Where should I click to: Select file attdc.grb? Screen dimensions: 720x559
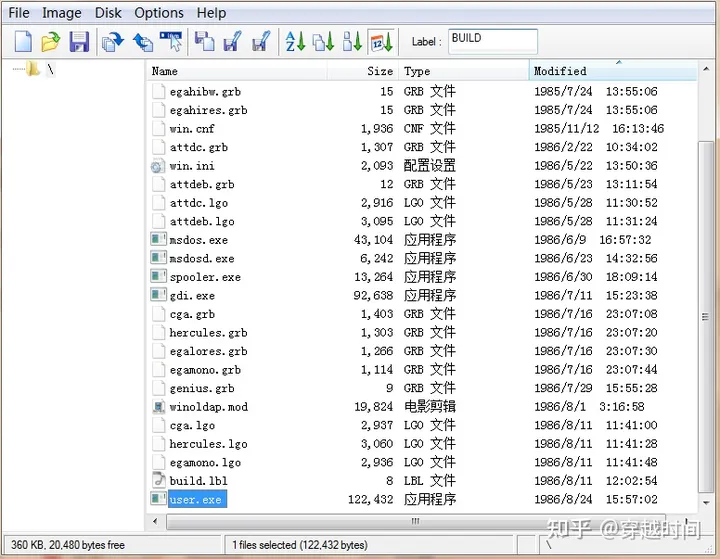(x=199, y=147)
